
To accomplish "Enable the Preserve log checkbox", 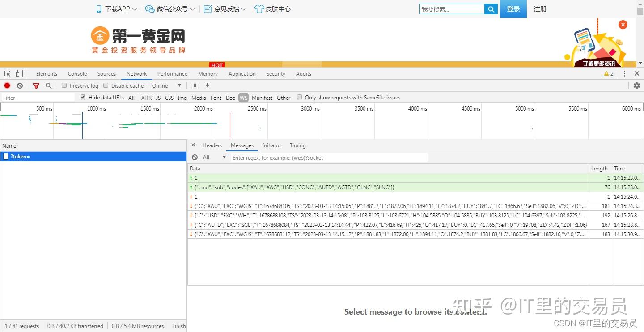I will (64, 85).
